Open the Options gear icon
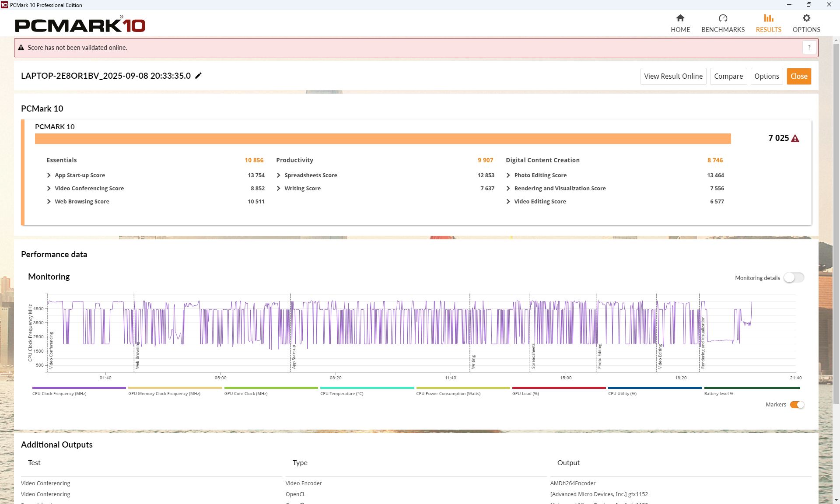Viewport: 840px width, 504px height. (806, 18)
